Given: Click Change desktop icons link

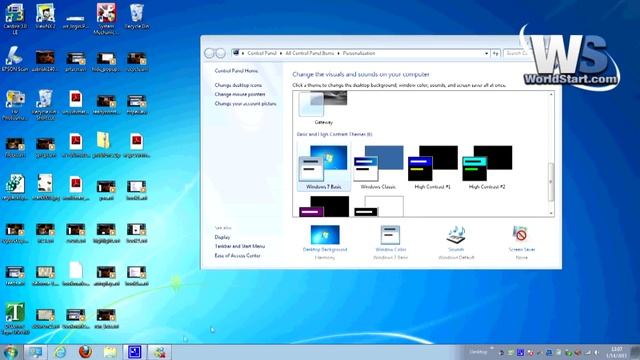Looking at the screenshot, I should tap(238, 85).
